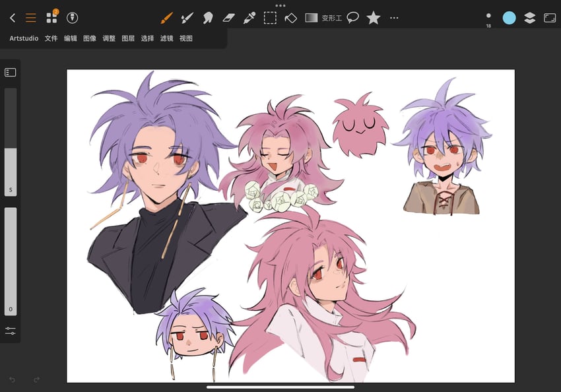Screen dimensions: 561x392
Task: Select the wet paint brush tool
Action: click(x=187, y=18)
